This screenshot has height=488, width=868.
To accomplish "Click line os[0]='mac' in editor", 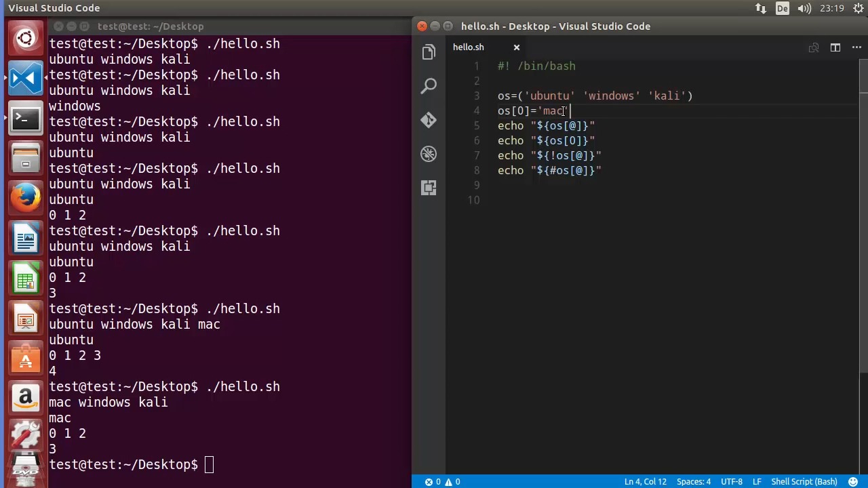I will (534, 111).
